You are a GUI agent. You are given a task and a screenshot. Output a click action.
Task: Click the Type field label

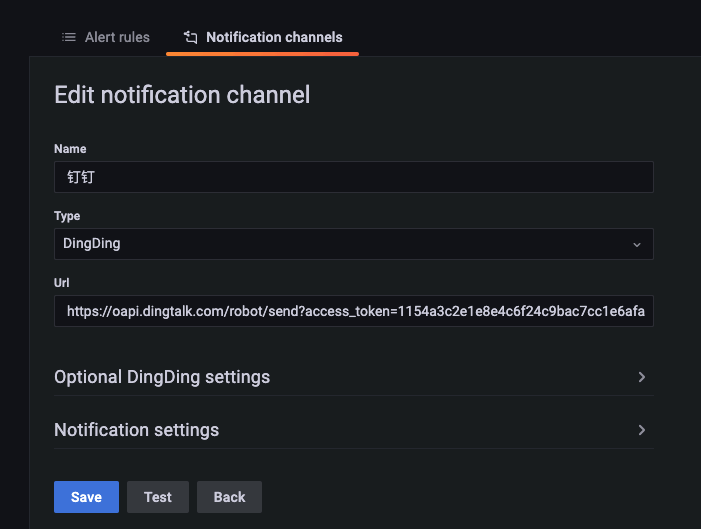[x=67, y=216]
